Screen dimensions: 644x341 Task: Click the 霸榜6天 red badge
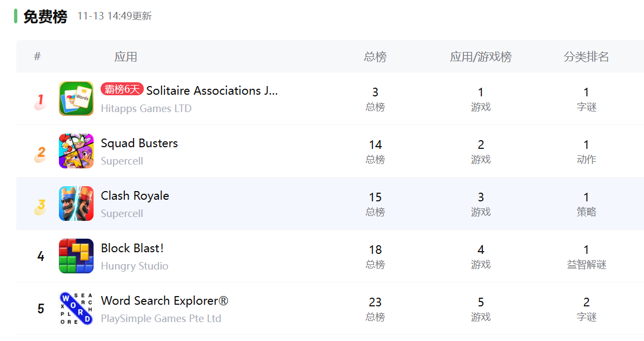click(x=122, y=90)
